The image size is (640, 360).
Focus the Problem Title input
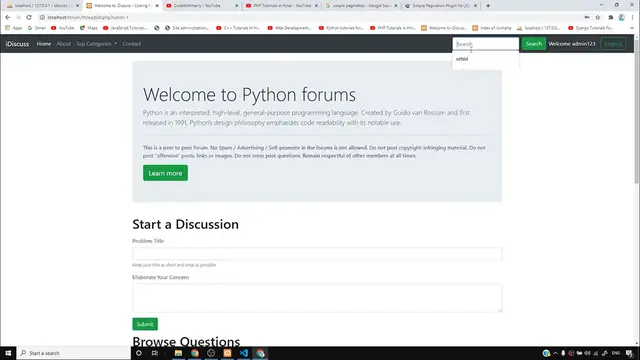pyautogui.click(x=317, y=254)
